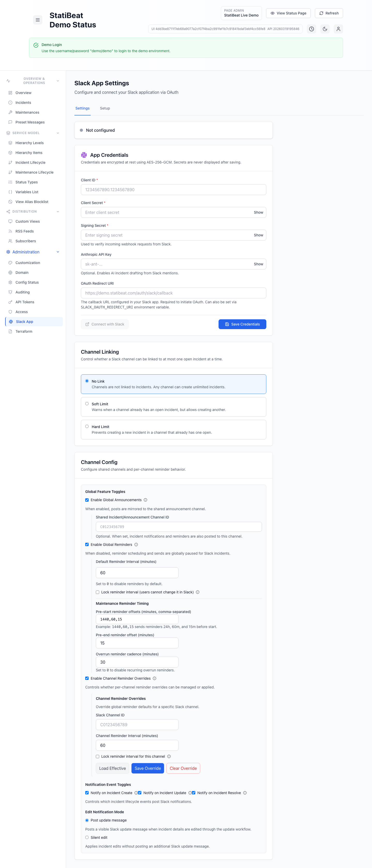Image resolution: width=372 pixels, height=868 pixels.
Task: Click the Subscribers people icon
Action: tap(10, 241)
